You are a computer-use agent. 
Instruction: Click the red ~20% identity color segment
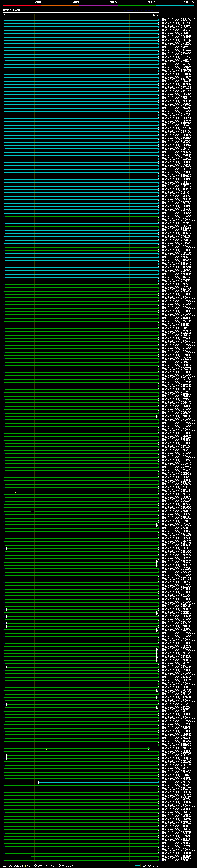pos(22,6)
